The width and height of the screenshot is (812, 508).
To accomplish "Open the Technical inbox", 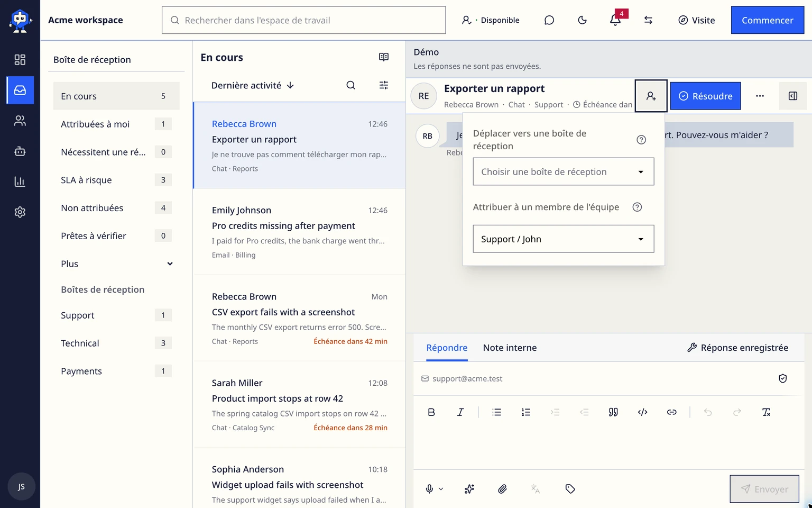I will [116, 343].
